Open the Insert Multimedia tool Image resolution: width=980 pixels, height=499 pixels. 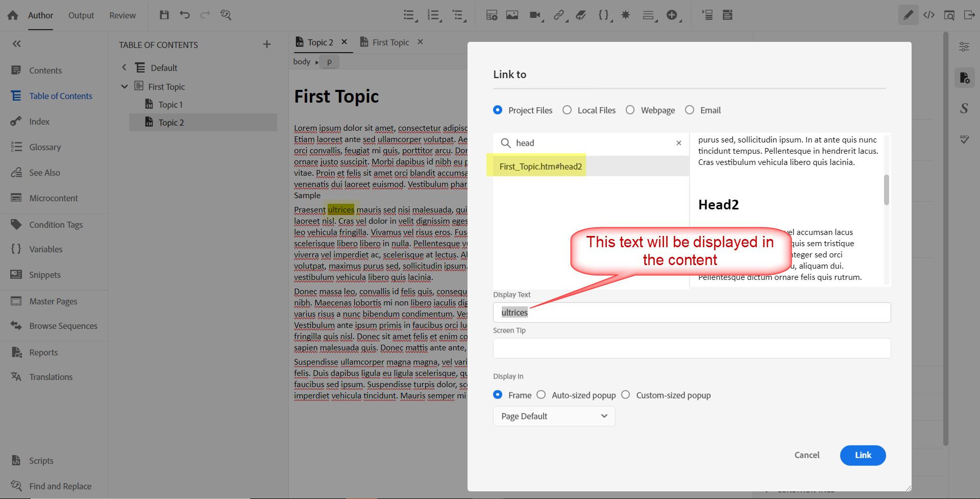tap(535, 15)
